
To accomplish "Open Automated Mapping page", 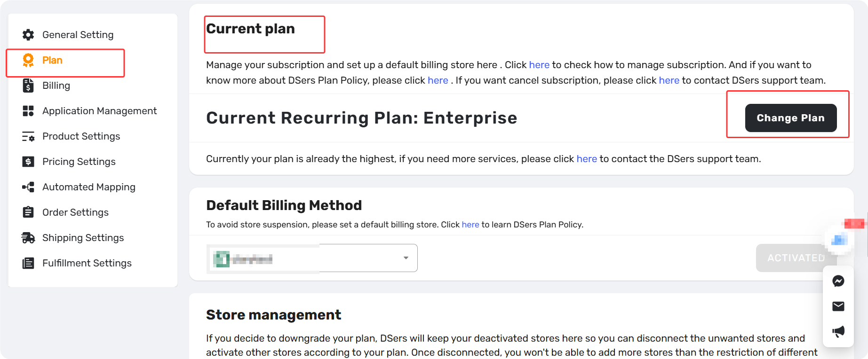I will pyautogui.click(x=89, y=187).
